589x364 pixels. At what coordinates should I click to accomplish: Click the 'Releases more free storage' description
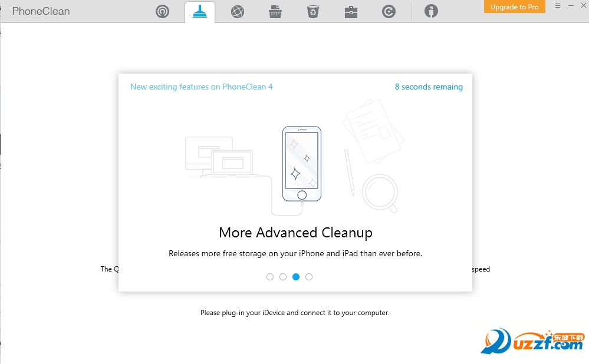tap(295, 254)
